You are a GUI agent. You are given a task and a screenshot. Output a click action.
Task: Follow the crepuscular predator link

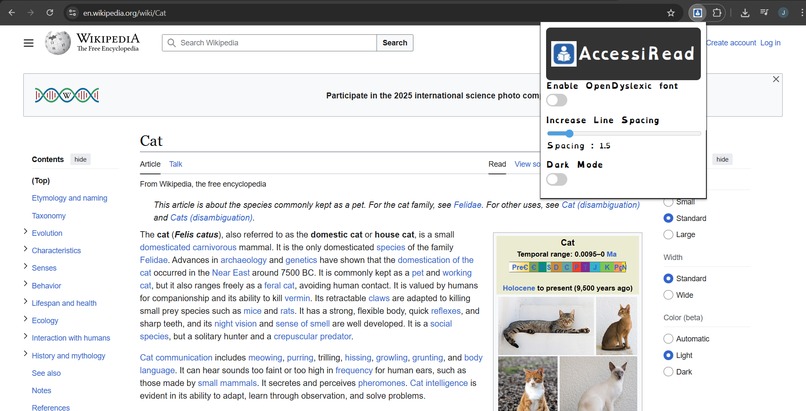click(x=313, y=337)
